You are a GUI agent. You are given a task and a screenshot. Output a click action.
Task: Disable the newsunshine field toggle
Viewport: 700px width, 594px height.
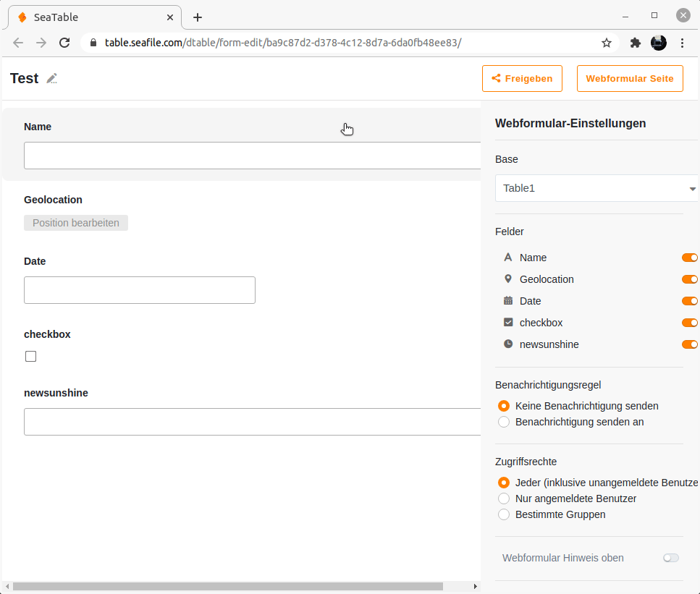tap(689, 344)
